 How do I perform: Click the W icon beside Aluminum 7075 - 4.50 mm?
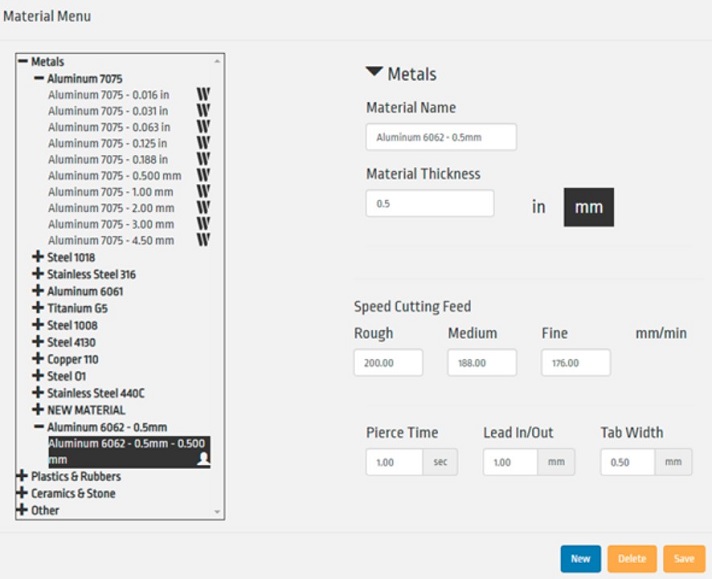[203, 240]
